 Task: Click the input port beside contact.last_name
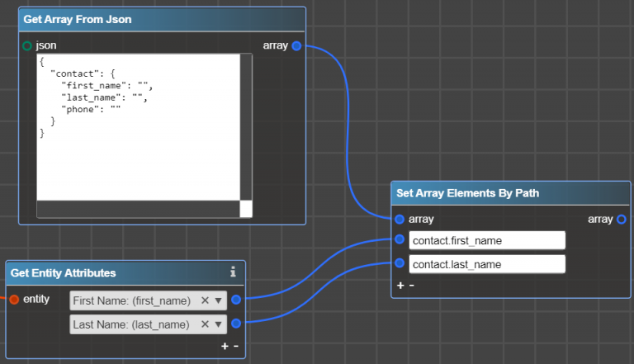pos(400,263)
